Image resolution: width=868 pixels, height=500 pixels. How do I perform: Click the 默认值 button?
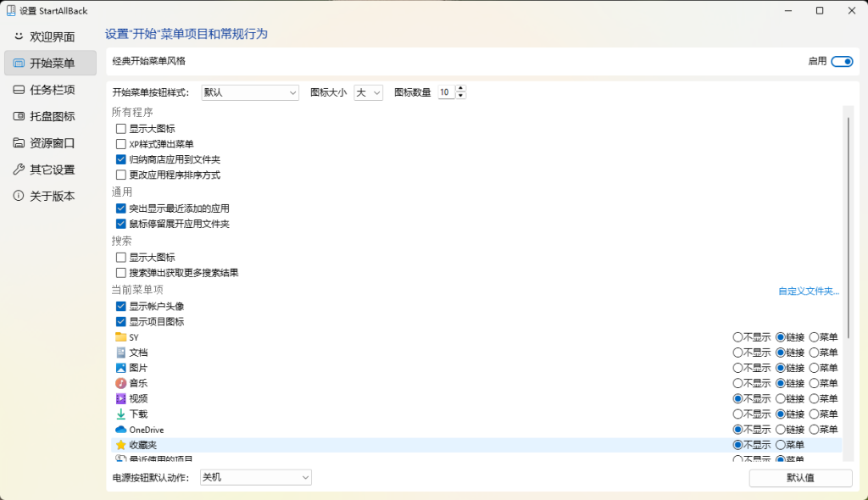(x=800, y=478)
